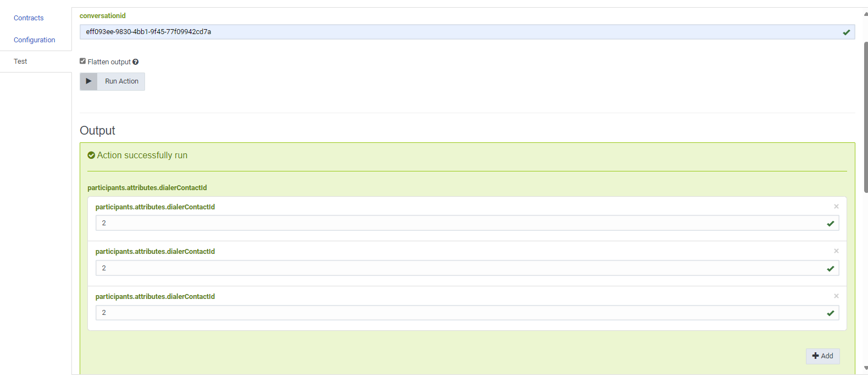This screenshot has width=868, height=377.
Task: Remove the second dialerContactId output entry
Action: tap(836, 251)
